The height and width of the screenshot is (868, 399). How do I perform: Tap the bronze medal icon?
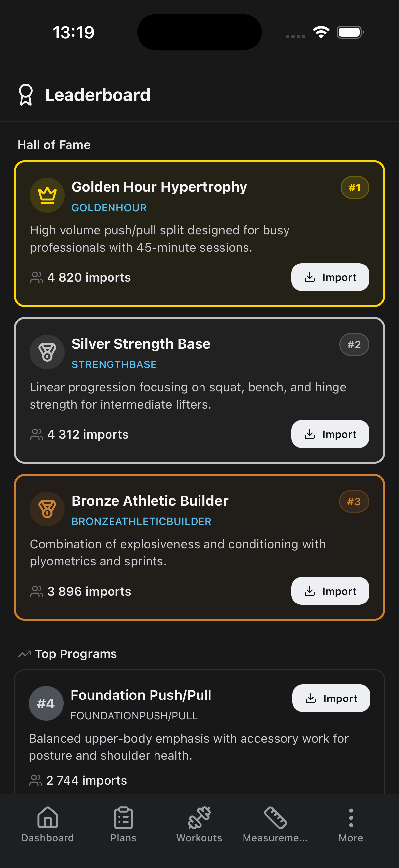click(x=47, y=509)
